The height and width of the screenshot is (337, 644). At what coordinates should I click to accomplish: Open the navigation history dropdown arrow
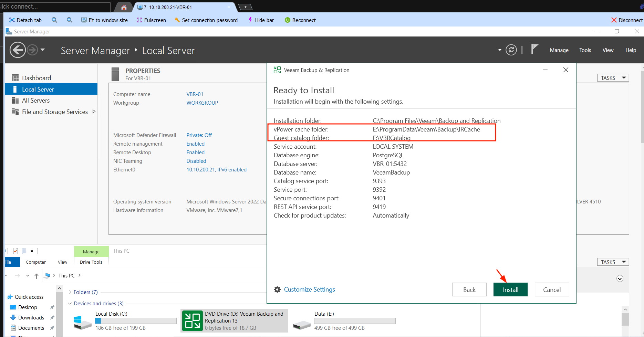pyautogui.click(x=43, y=50)
